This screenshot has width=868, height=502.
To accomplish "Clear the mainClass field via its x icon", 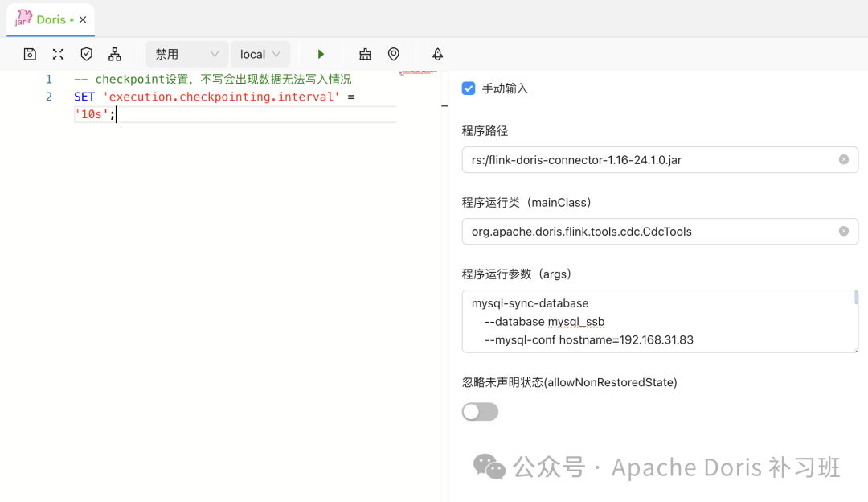I will pyautogui.click(x=843, y=231).
